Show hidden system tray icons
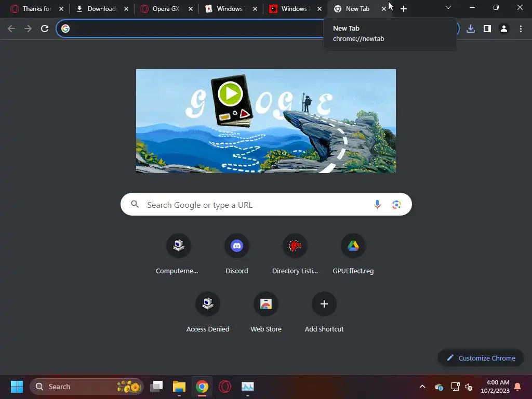Viewport: 532px width, 399px height. tap(422, 387)
